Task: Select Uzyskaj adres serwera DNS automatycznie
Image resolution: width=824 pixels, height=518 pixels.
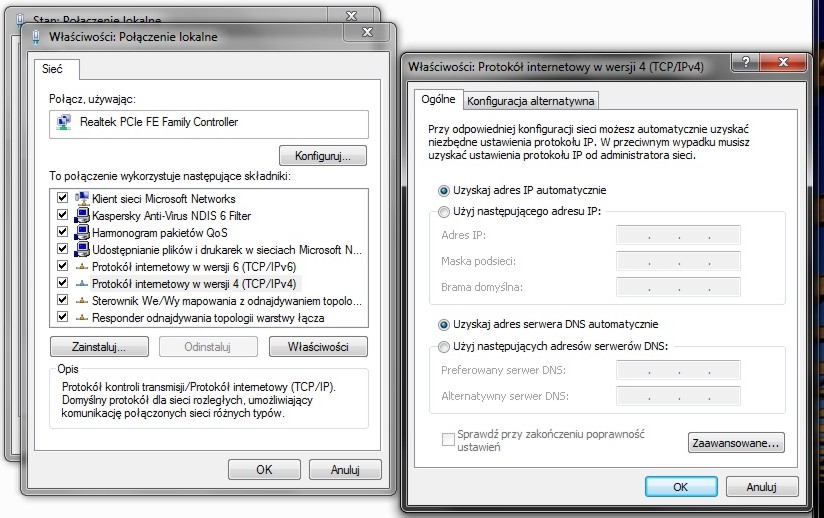Action: point(444,325)
